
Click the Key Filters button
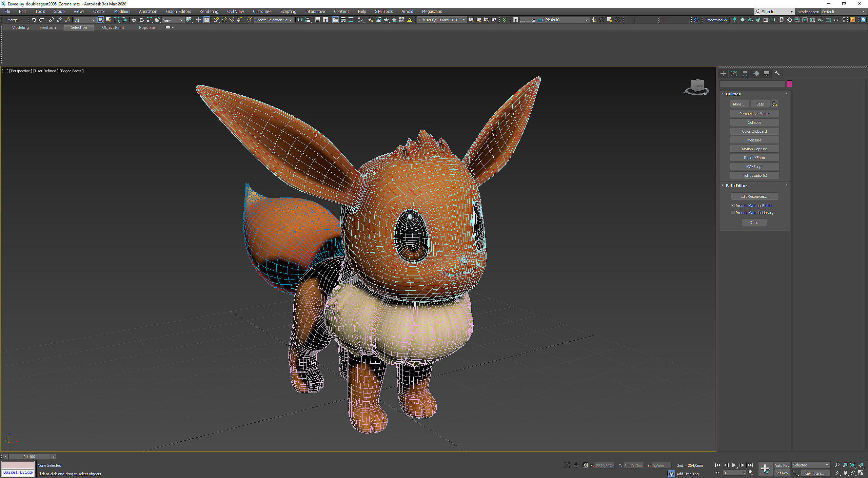pyautogui.click(x=815, y=473)
